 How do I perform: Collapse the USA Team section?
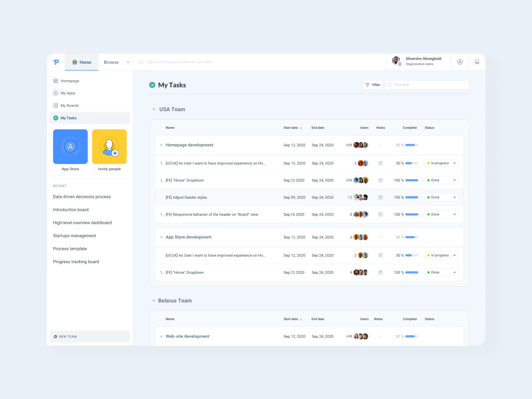[154, 109]
